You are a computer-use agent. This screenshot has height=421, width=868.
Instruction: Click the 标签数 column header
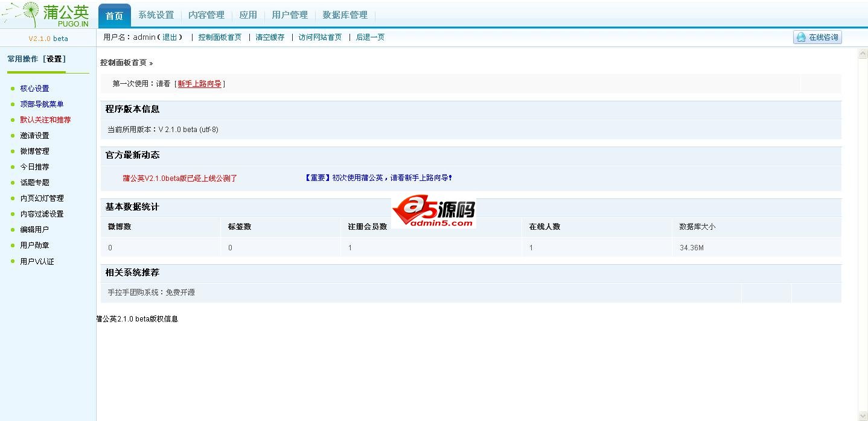click(240, 227)
